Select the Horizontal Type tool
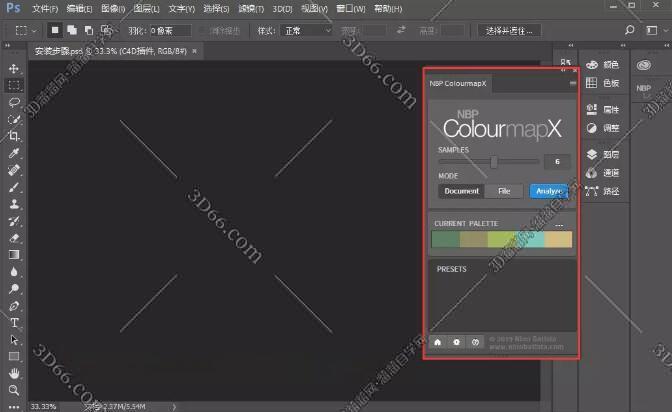The width and height of the screenshot is (672, 412). (x=14, y=323)
